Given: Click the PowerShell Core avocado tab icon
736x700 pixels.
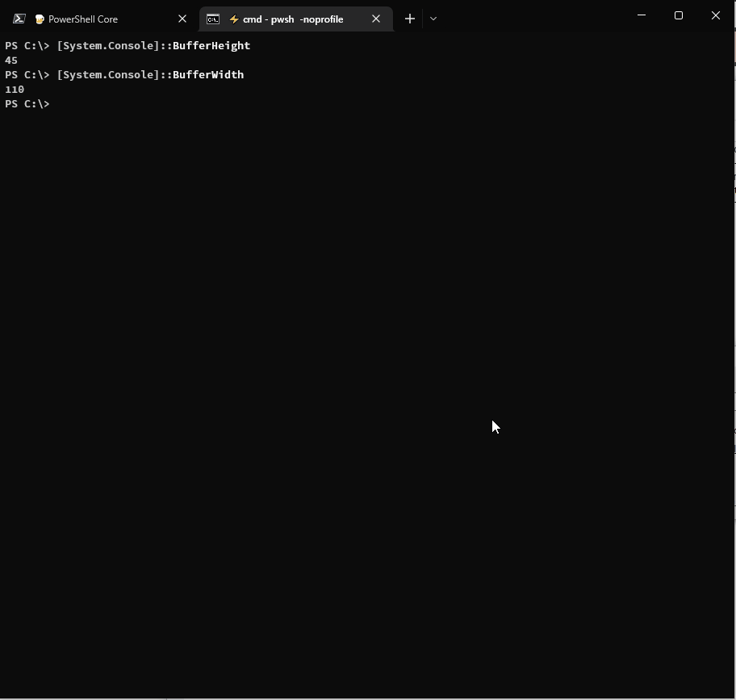Looking at the screenshot, I should tap(40, 19).
